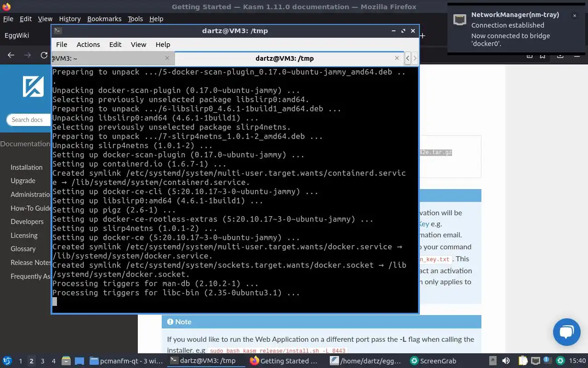The width and height of the screenshot is (588, 368).
Task: Open a new Firefox tab with plus button
Action: 422,35
